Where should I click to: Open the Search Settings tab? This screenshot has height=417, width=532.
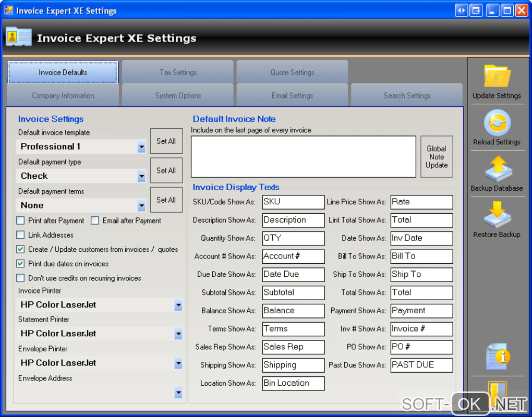(407, 95)
